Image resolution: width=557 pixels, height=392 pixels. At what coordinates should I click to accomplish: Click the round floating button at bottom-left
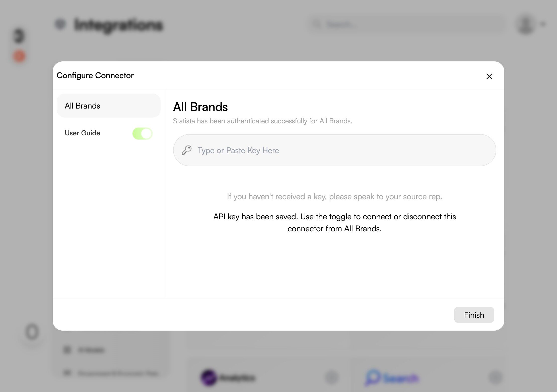[x=32, y=332]
